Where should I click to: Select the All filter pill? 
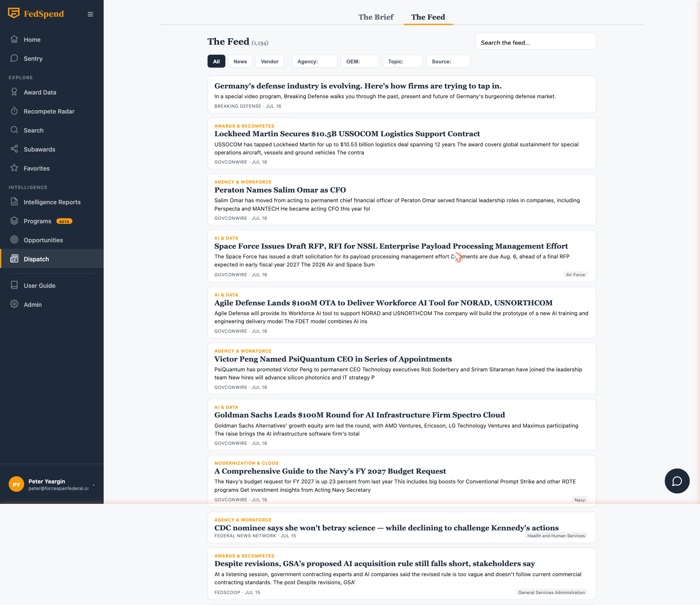coord(216,61)
